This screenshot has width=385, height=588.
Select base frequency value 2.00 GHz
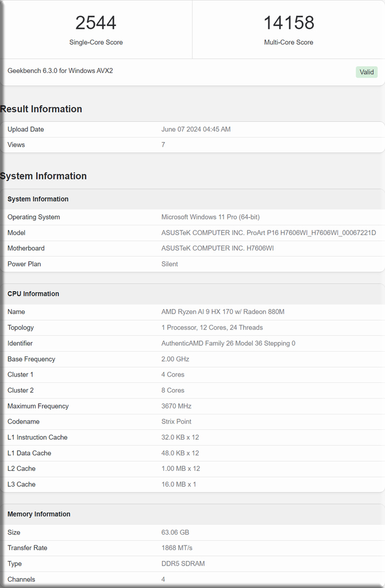click(x=175, y=359)
